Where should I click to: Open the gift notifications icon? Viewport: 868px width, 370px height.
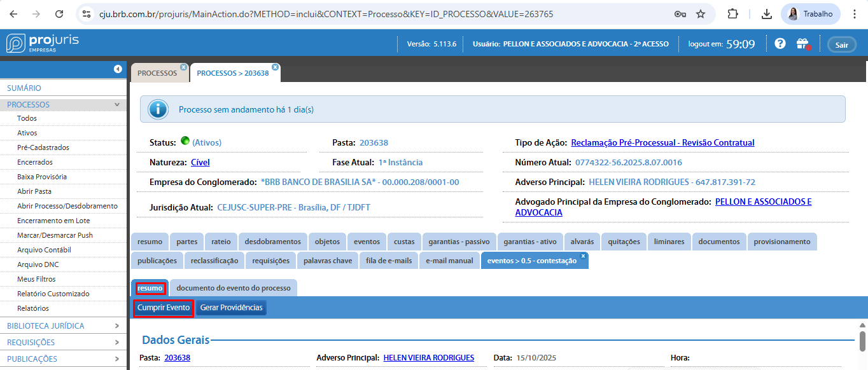pyautogui.click(x=802, y=44)
